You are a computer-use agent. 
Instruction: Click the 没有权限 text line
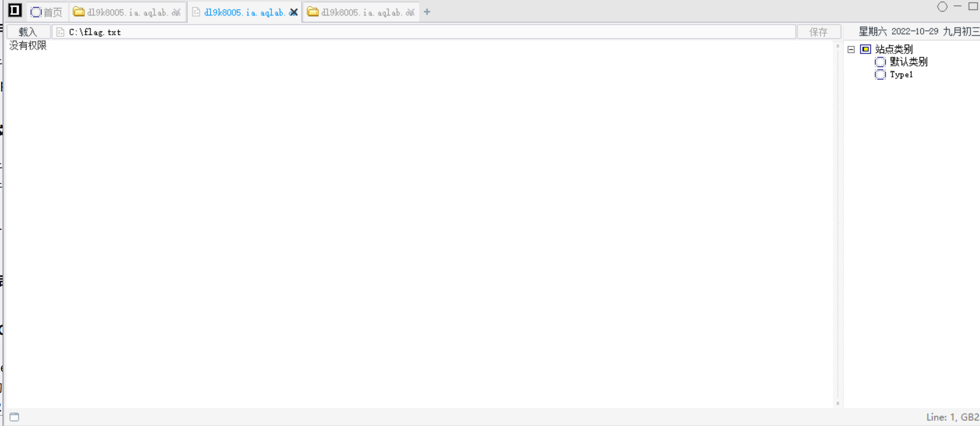click(28, 46)
